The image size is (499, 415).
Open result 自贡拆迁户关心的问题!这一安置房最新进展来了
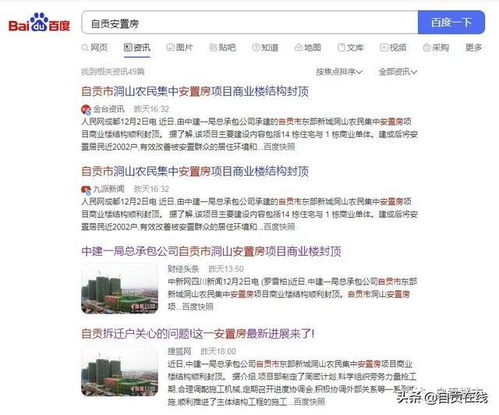(x=198, y=333)
